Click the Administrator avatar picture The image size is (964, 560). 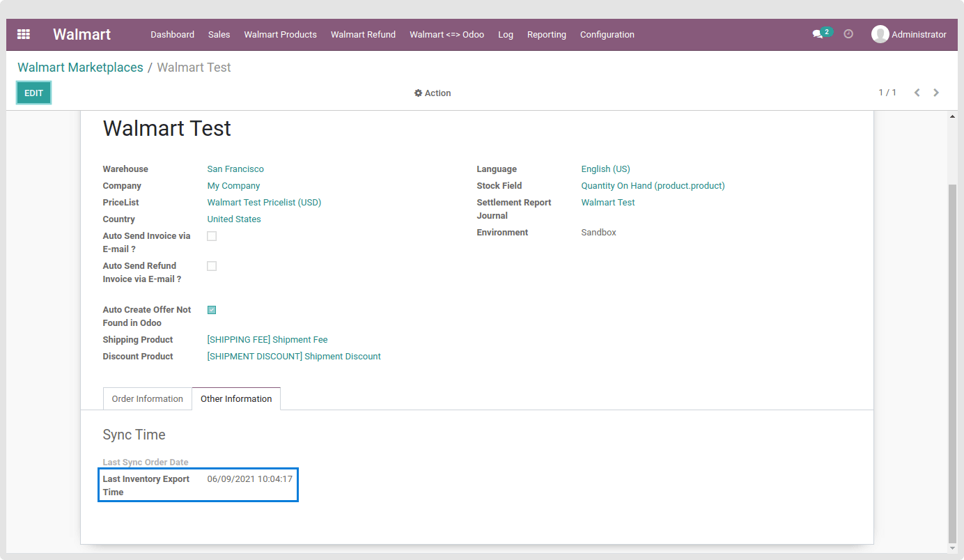click(880, 34)
